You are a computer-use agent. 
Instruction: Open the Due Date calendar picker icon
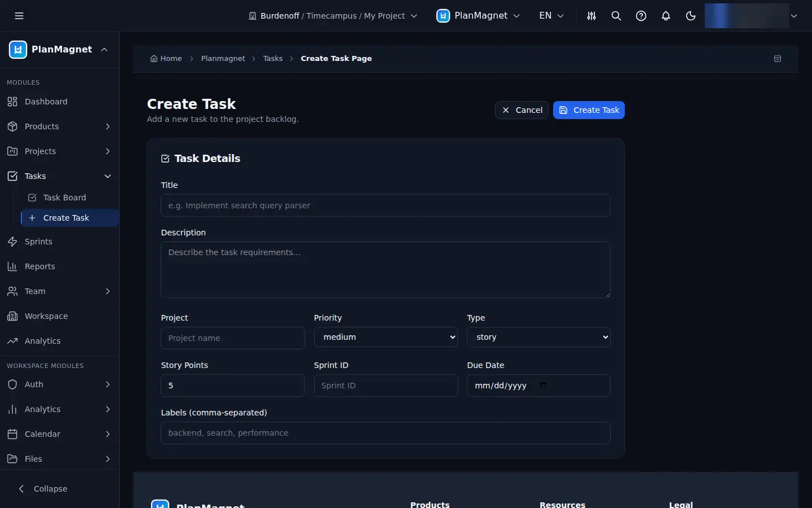544,386
